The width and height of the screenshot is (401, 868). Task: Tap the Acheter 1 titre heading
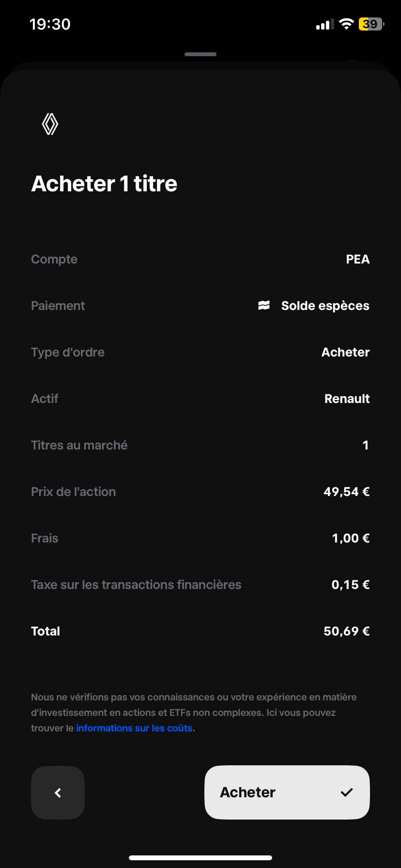104,184
